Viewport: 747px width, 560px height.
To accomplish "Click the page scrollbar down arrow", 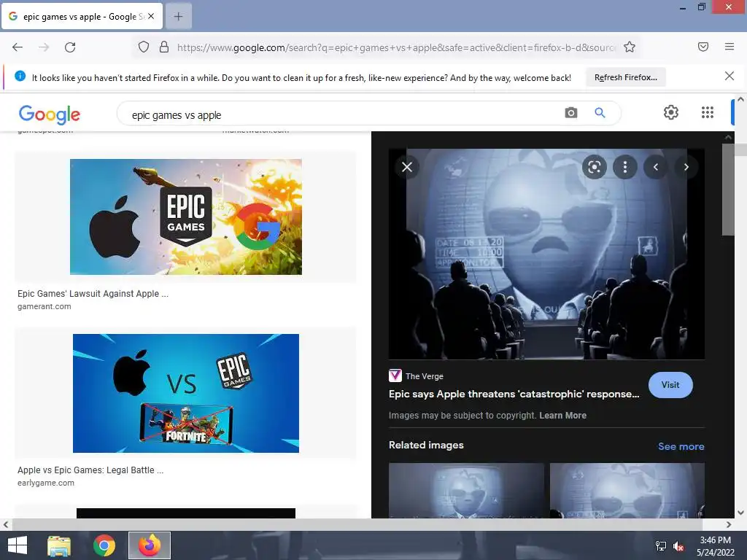I will click(x=740, y=513).
